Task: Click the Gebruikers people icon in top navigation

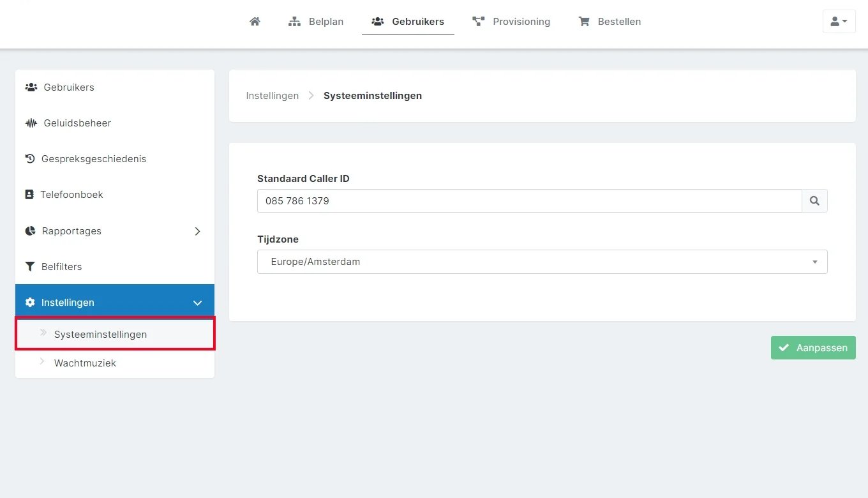Action: pos(377,22)
